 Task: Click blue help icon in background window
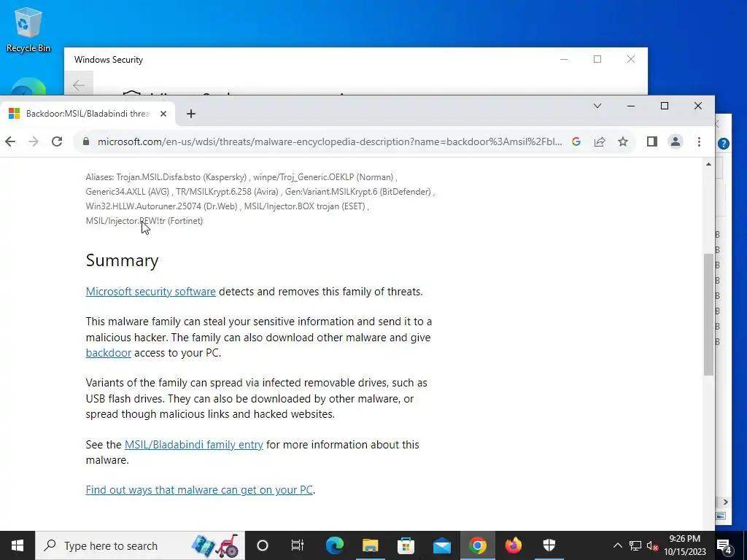[x=723, y=144]
